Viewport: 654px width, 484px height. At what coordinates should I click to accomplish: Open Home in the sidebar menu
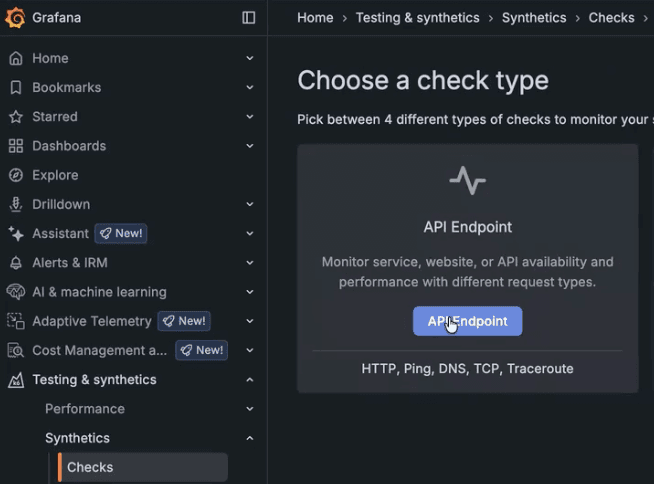[50, 58]
